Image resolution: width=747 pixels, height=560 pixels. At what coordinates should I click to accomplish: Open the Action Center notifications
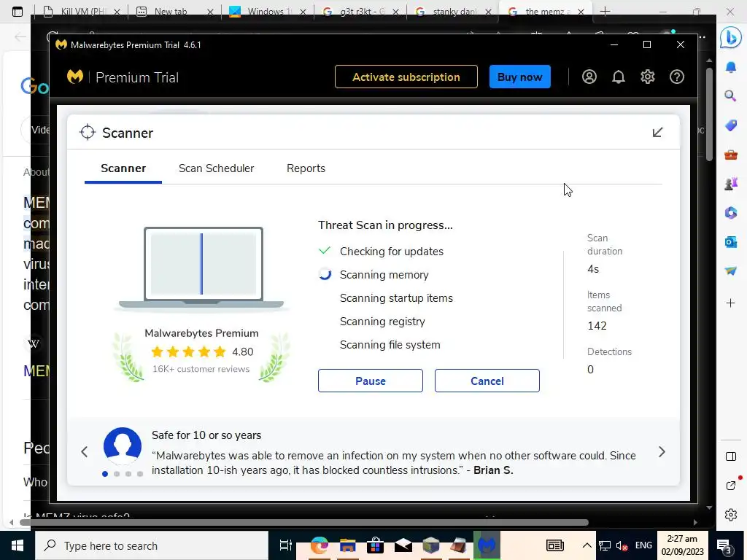coord(726,547)
